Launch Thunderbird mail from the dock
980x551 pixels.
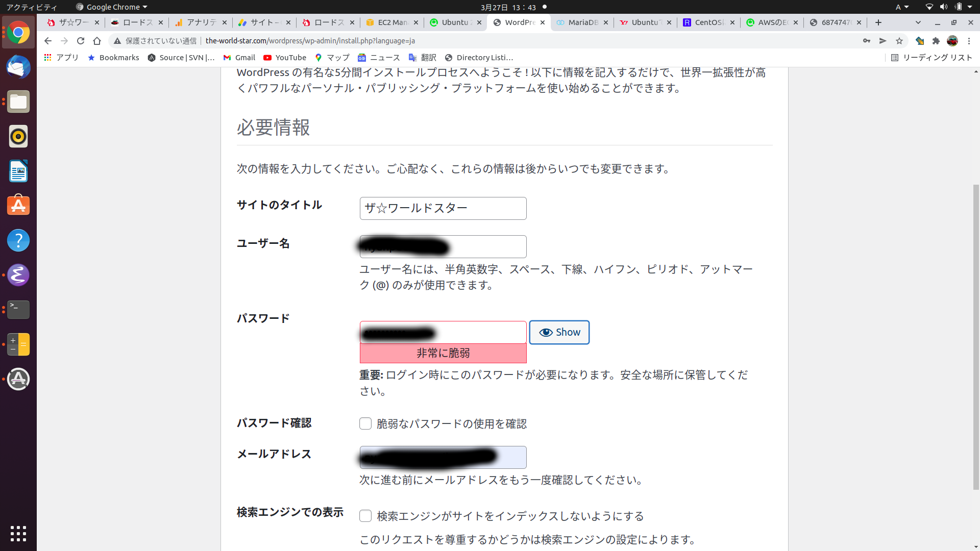tap(18, 67)
